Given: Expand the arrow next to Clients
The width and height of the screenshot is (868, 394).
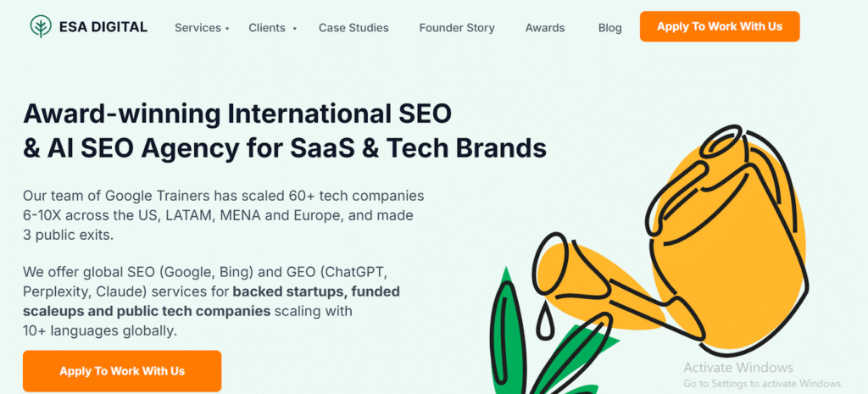Looking at the screenshot, I should click(x=294, y=29).
